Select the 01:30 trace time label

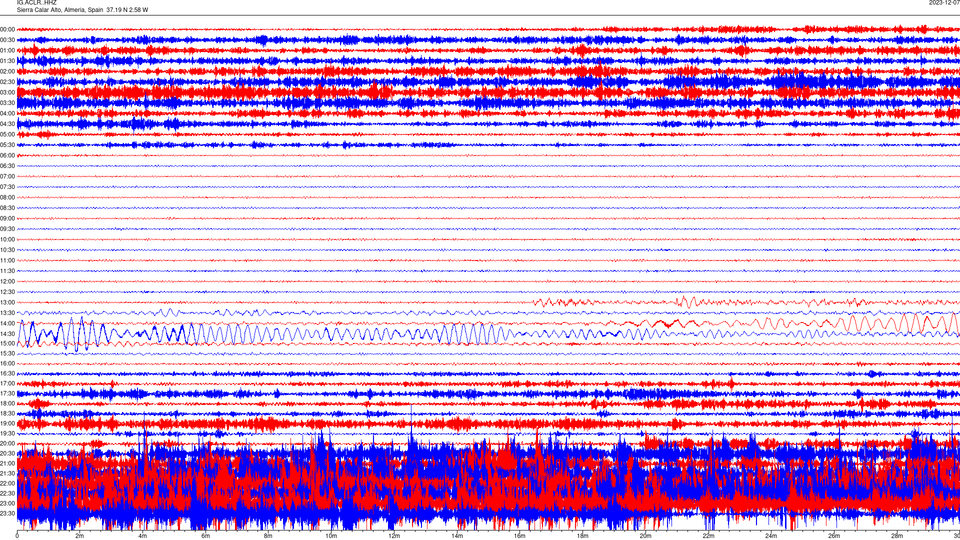[x=7, y=61]
